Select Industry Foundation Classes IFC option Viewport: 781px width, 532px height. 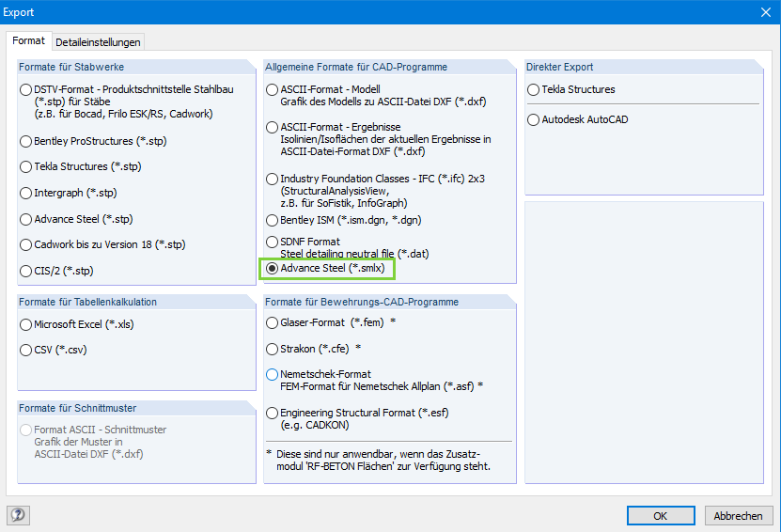click(x=273, y=179)
